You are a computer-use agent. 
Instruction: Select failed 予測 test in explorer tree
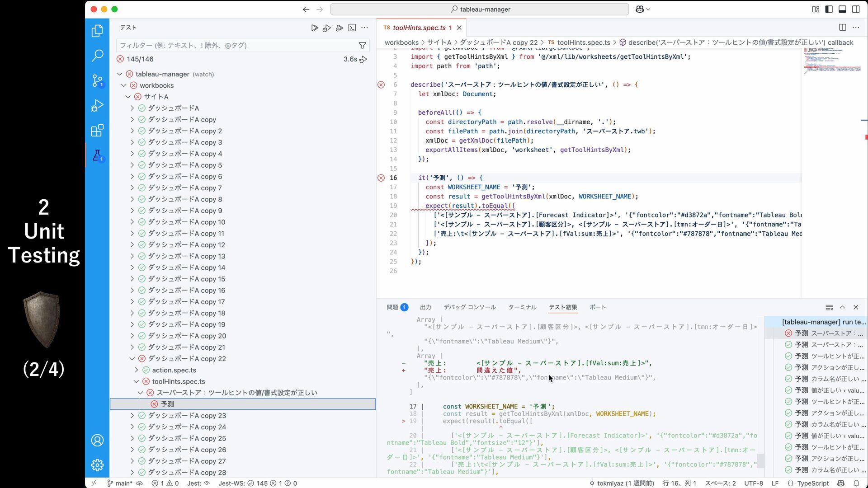tap(243, 404)
